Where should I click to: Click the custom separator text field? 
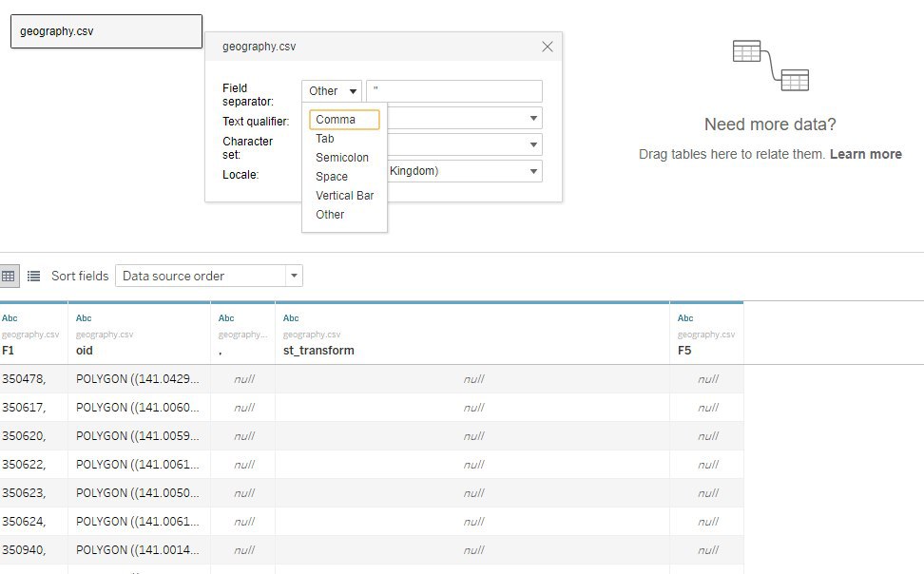pos(454,91)
